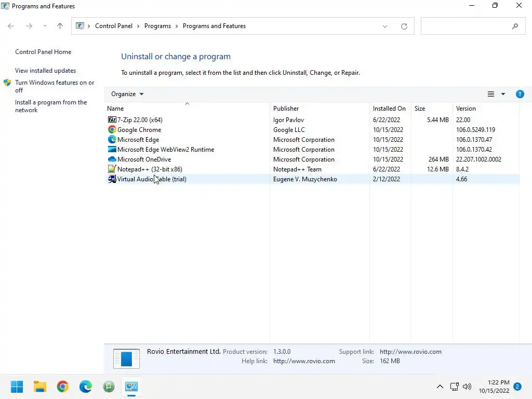Click the 7-Zip program icon
Screen dimensions: 532x399
(x=112, y=120)
